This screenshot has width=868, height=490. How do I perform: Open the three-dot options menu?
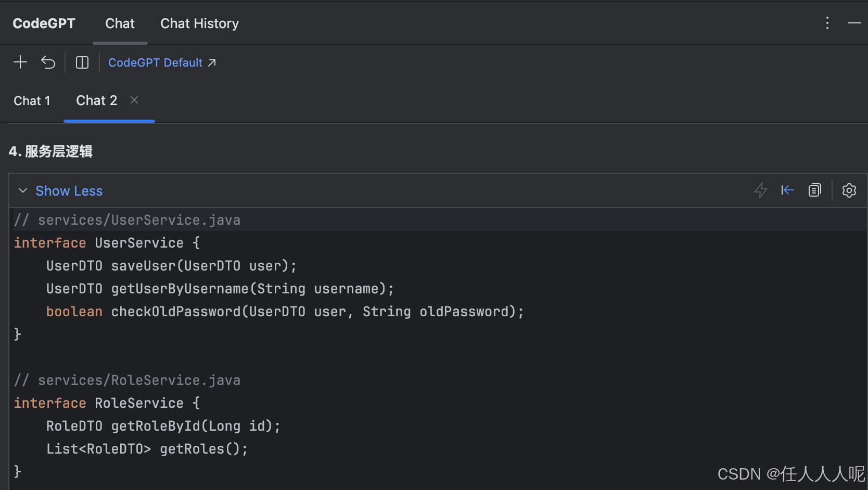click(827, 23)
